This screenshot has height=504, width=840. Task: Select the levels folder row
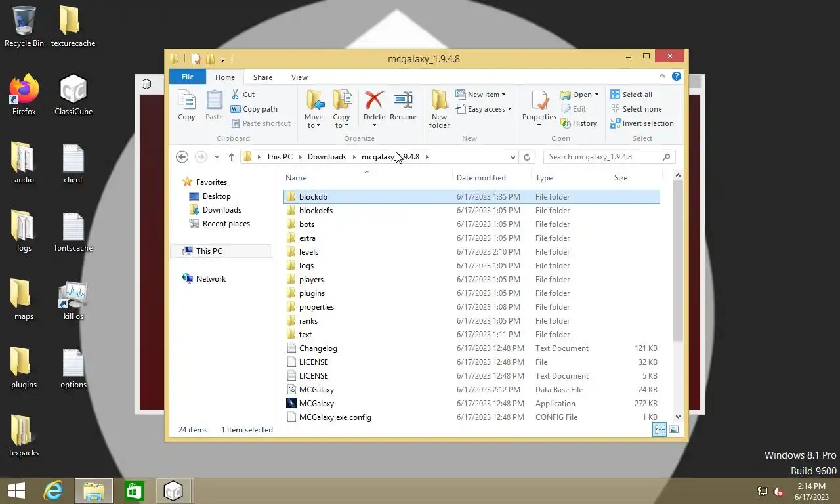(x=472, y=252)
